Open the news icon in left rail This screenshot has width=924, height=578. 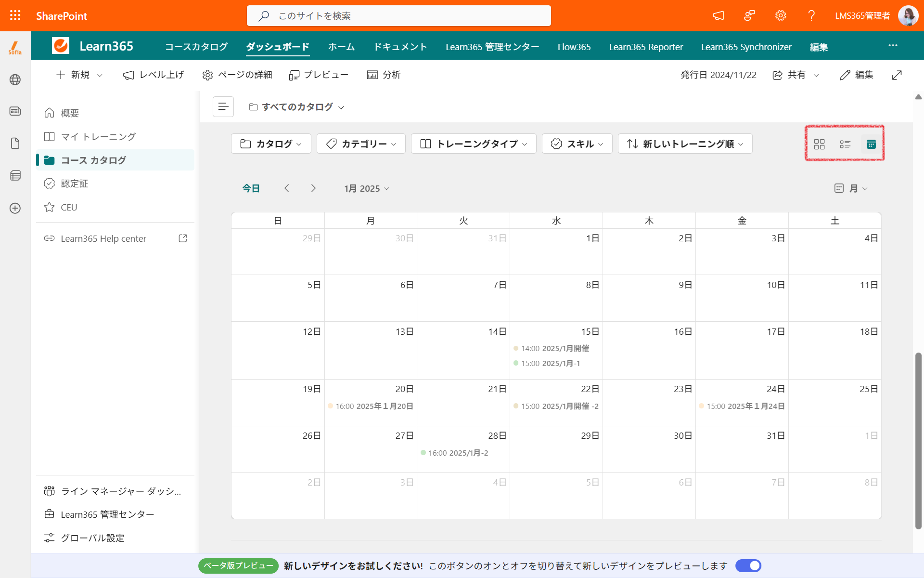pyautogui.click(x=15, y=111)
